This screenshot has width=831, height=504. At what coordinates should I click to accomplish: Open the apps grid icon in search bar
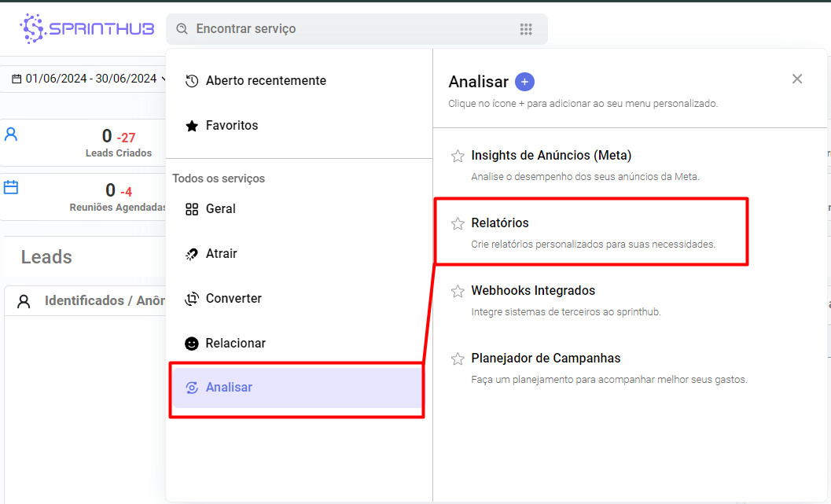(526, 29)
